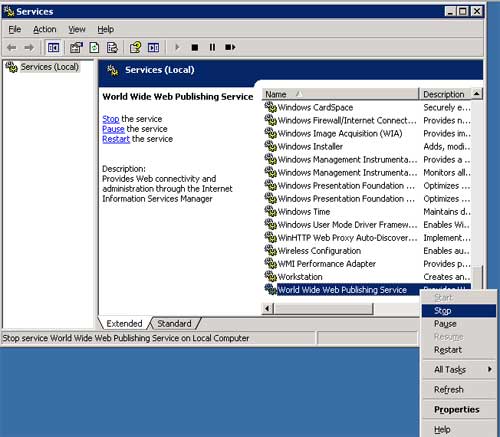Click the Wireless Configuration gear icon
500x437 pixels.
[271, 250]
